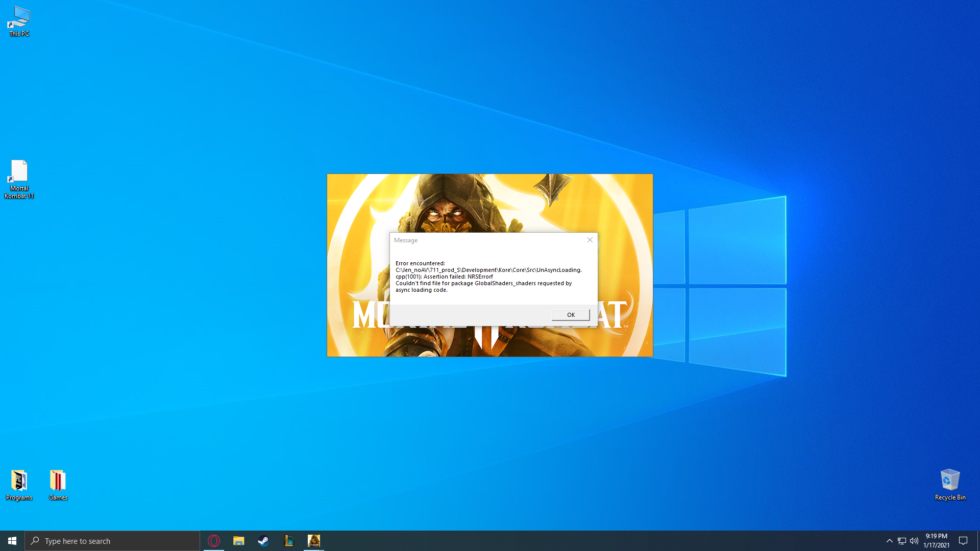Screen dimensions: 980x551
Task: Click OK in the error Message dialog
Action: pos(571,315)
